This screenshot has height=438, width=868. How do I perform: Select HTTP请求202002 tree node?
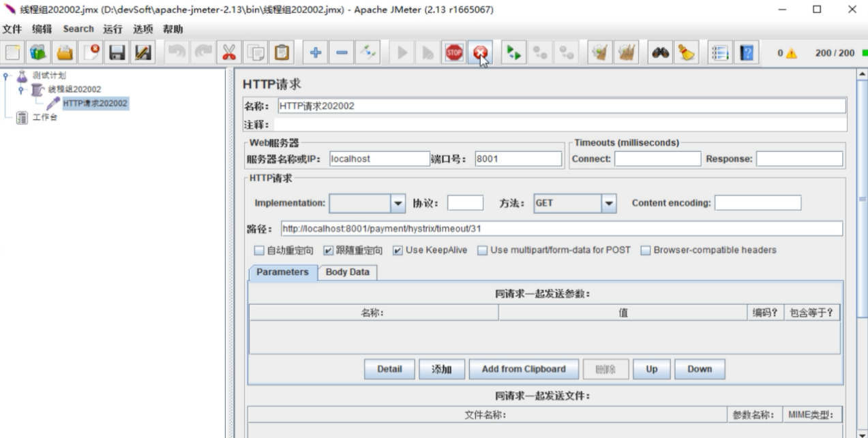coord(95,104)
